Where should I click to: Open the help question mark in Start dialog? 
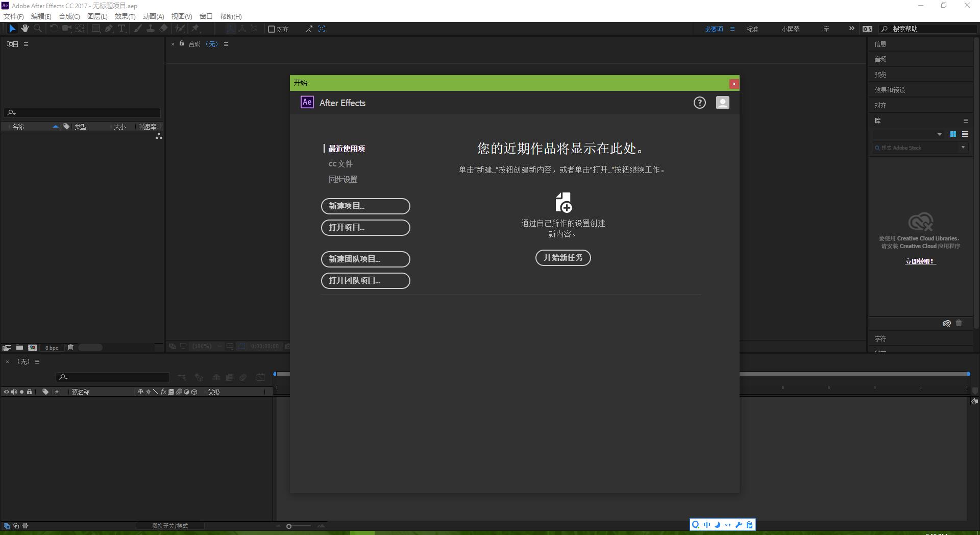pyautogui.click(x=699, y=103)
